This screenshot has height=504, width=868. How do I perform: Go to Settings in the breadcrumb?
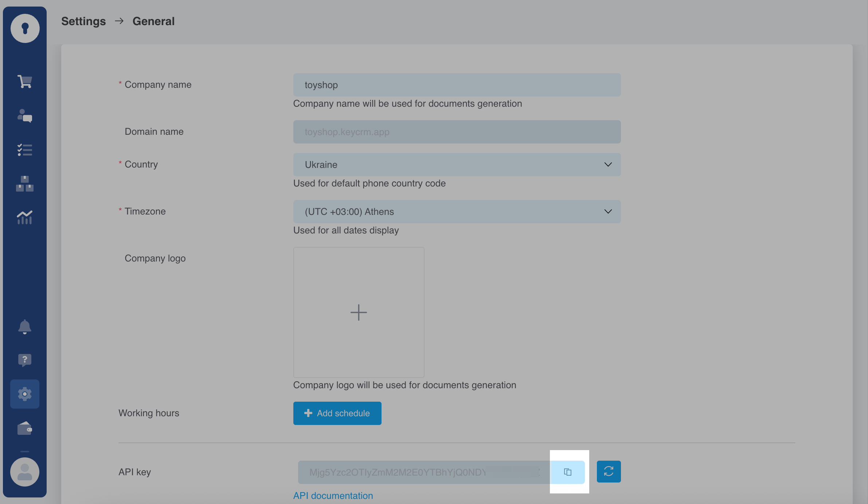coord(83,21)
